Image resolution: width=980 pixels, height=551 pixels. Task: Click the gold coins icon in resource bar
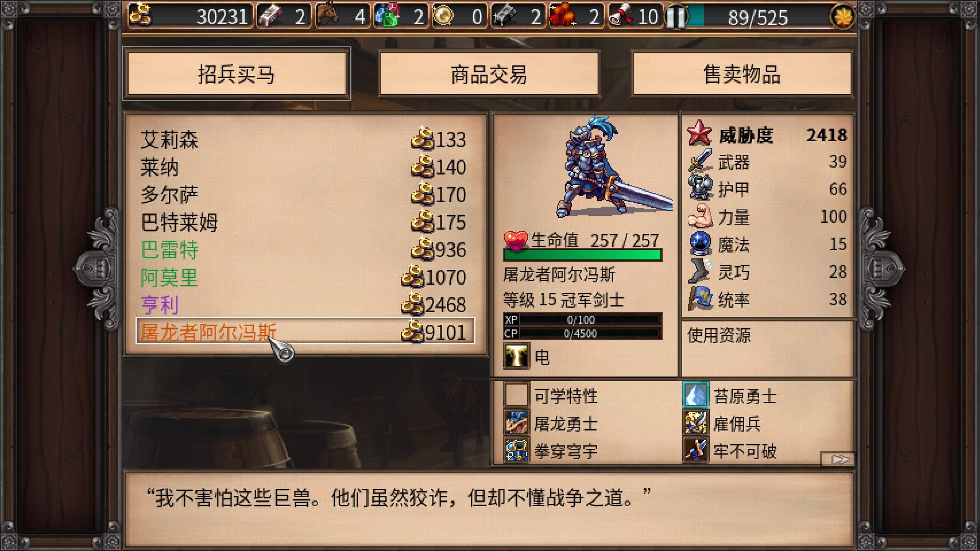point(140,15)
